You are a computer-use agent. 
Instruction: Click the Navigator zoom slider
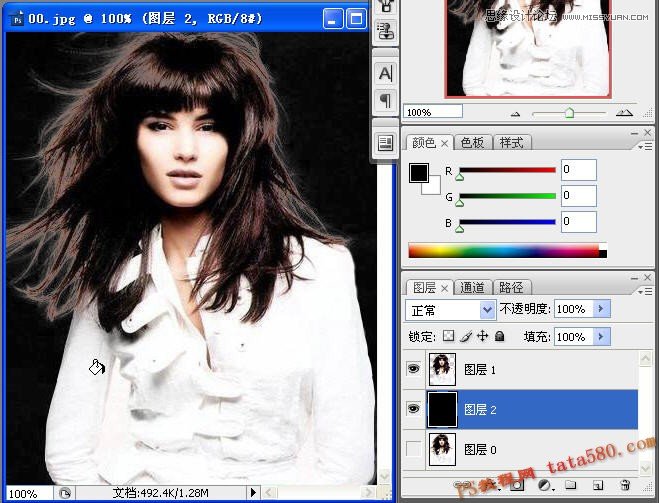[569, 113]
